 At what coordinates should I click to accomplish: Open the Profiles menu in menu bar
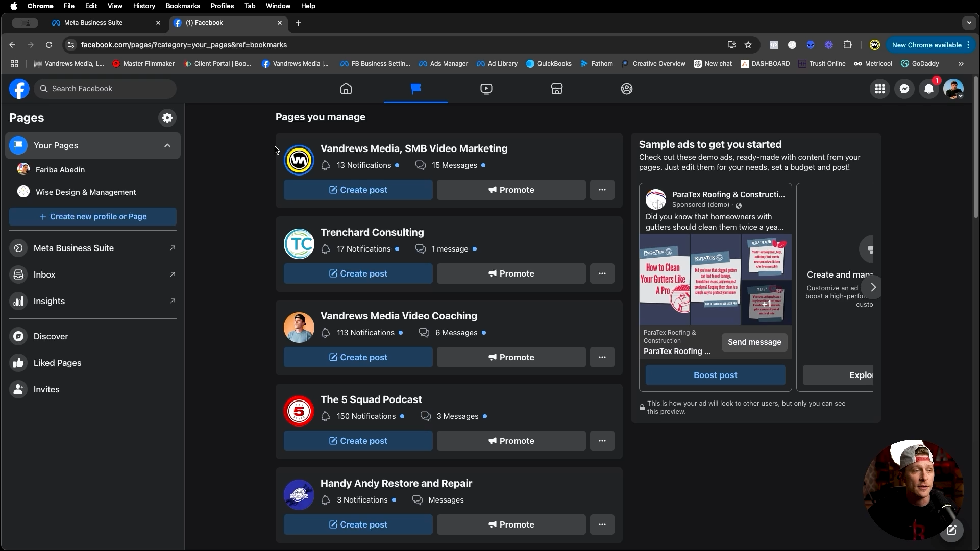pos(222,6)
